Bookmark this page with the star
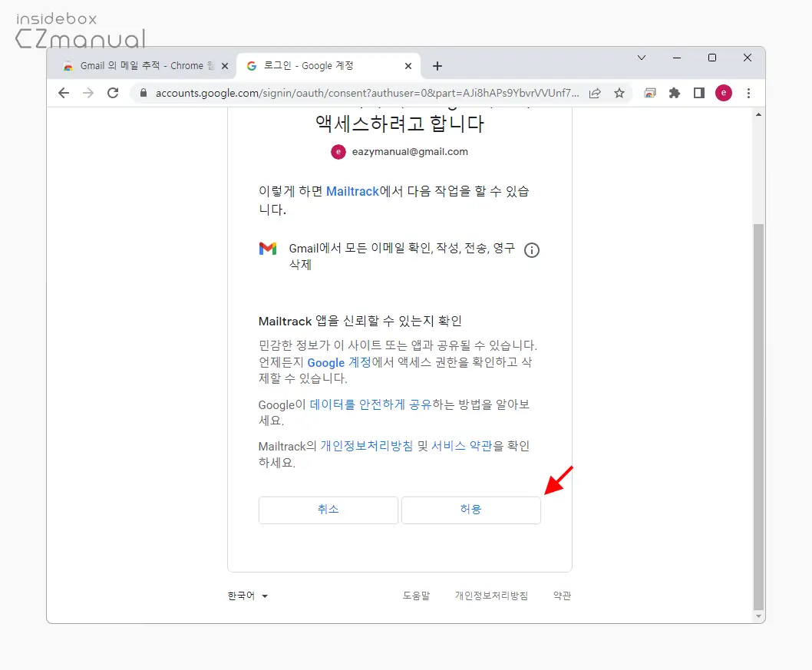Image resolution: width=812 pixels, height=670 pixels. coord(619,93)
